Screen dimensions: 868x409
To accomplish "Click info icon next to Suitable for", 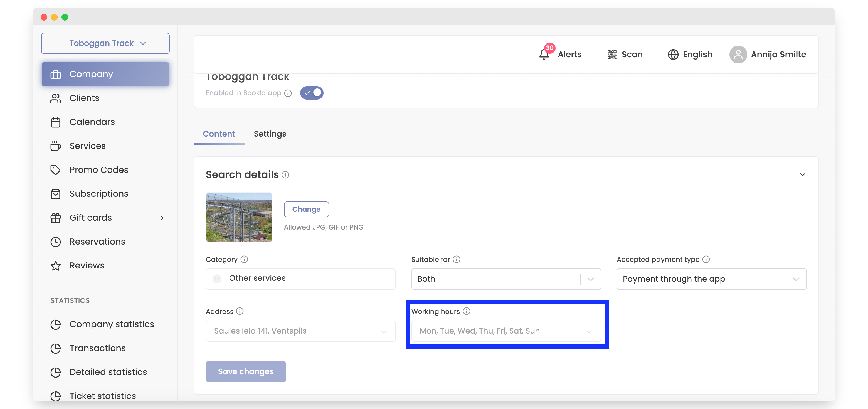I will click(x=457, y=259).
